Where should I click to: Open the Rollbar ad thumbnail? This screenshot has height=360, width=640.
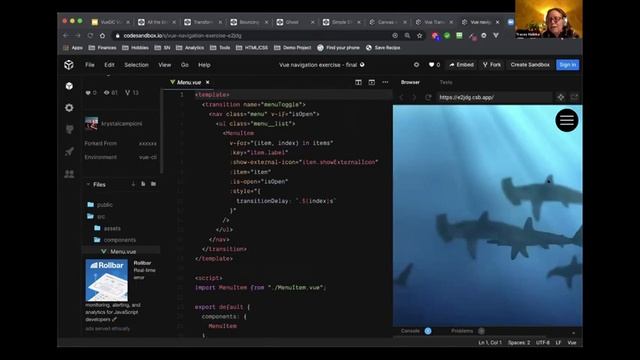[107, 280]
